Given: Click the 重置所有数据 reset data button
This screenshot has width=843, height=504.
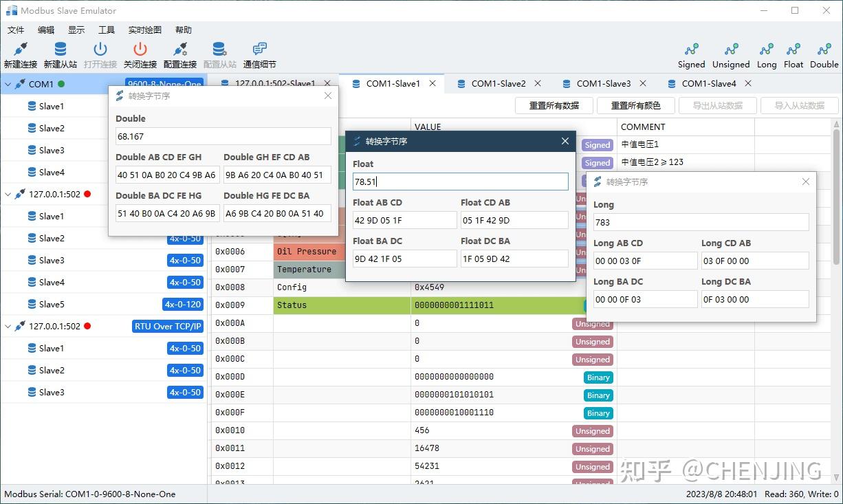Looking at the screenshot, I should coord(554,105).
